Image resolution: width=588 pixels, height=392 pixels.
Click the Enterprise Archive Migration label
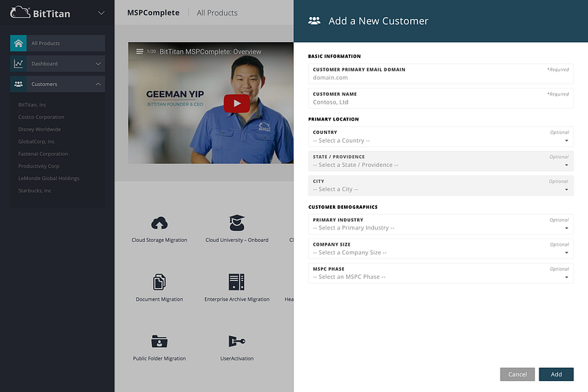[237, 299]
